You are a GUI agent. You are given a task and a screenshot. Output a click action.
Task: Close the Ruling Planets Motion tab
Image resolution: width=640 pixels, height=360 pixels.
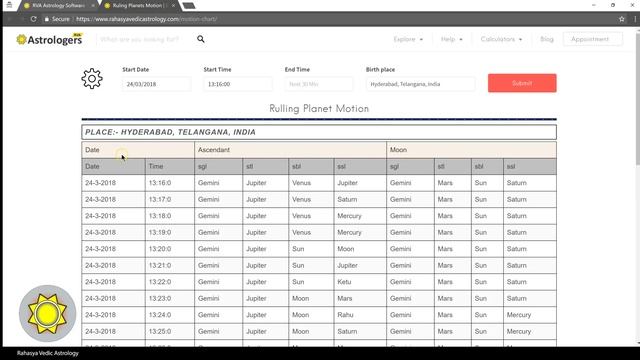tap(173, 6)
